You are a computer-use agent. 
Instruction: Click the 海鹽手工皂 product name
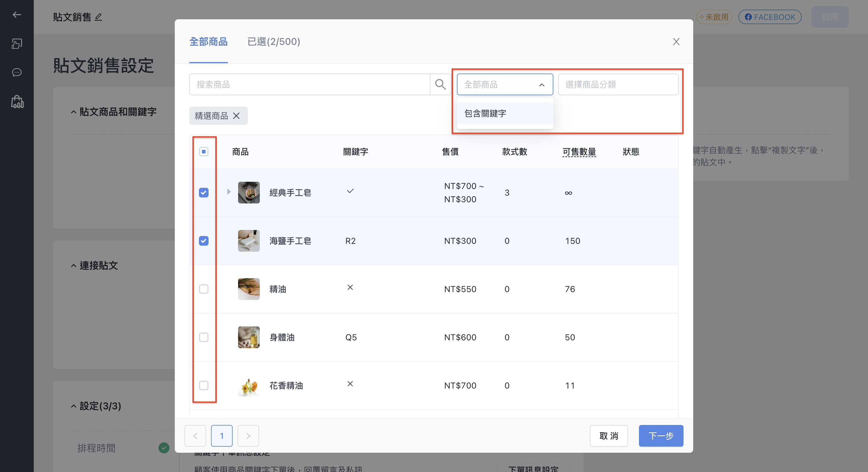(x=290, y=241)
